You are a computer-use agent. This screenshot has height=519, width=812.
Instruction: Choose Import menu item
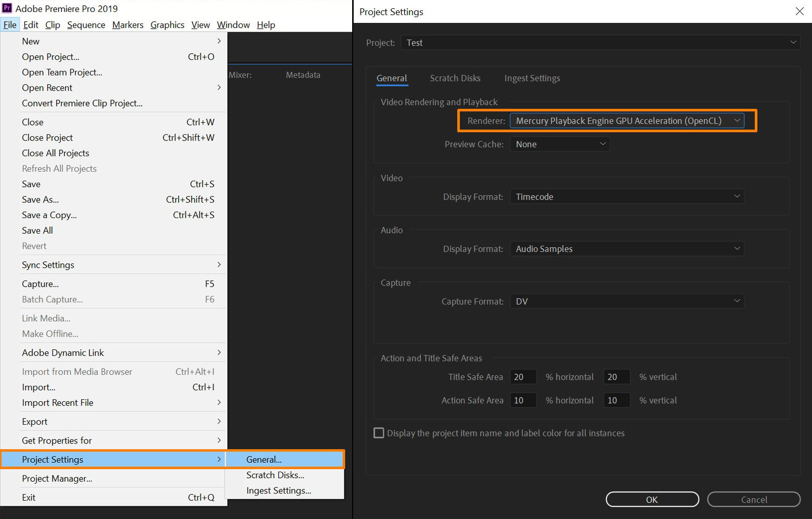coord(113,387)
